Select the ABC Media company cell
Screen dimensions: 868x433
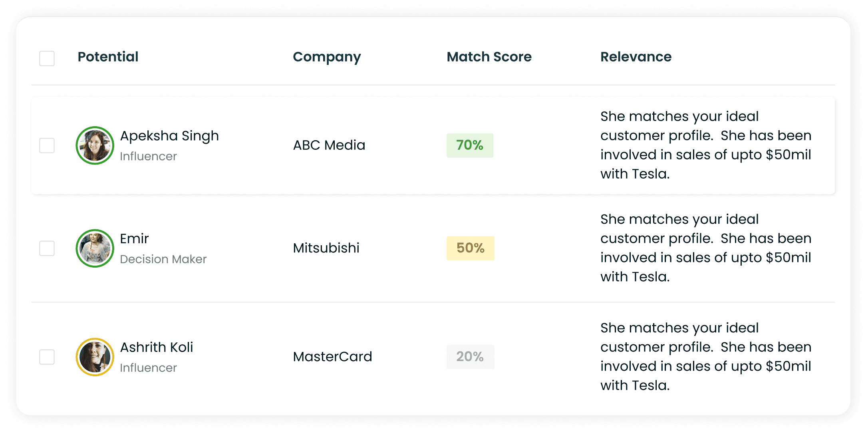tap(329, 145)
